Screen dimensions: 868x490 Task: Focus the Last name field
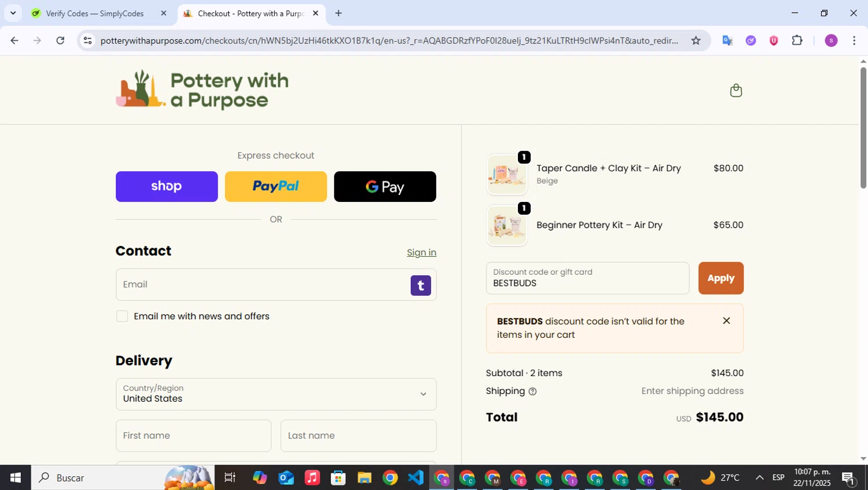358,436
